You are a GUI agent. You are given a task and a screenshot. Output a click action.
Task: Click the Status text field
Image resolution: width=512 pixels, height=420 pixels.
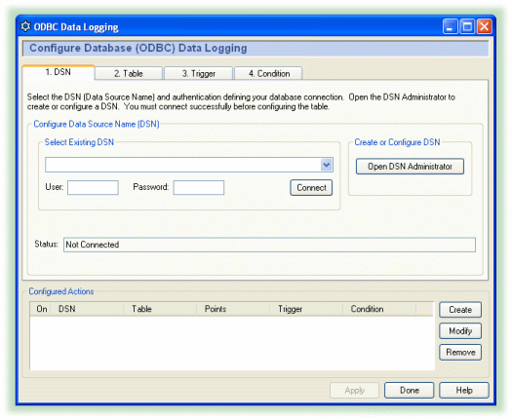269,245
